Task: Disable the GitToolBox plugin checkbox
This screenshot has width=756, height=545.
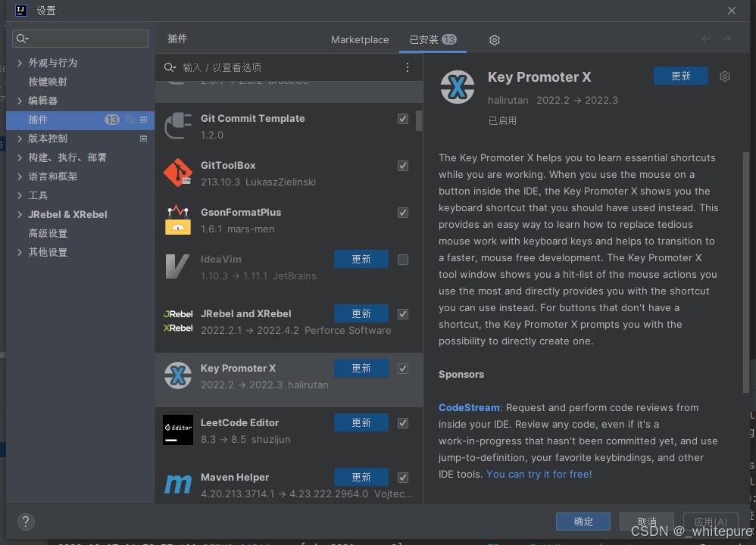Action: click(x=403, y=166)
